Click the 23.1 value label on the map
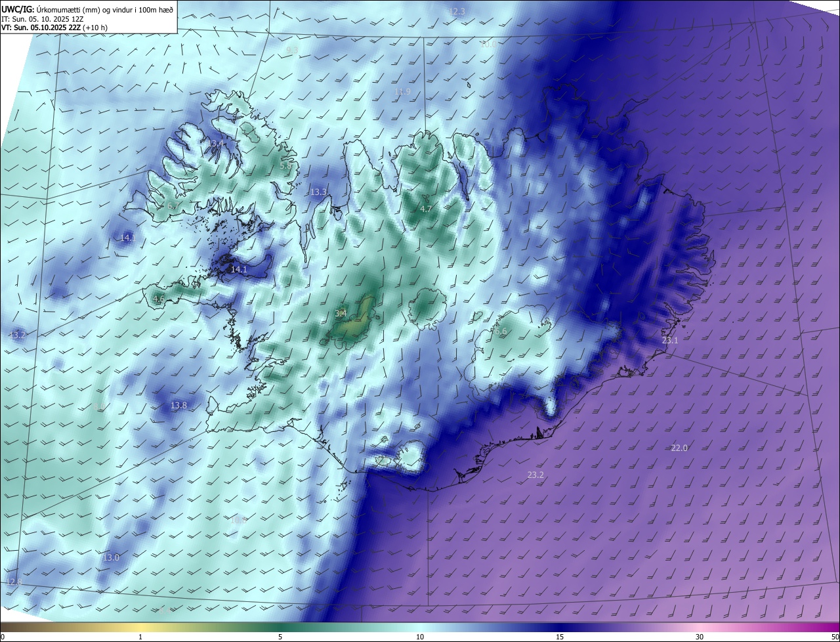 (670, 341)
